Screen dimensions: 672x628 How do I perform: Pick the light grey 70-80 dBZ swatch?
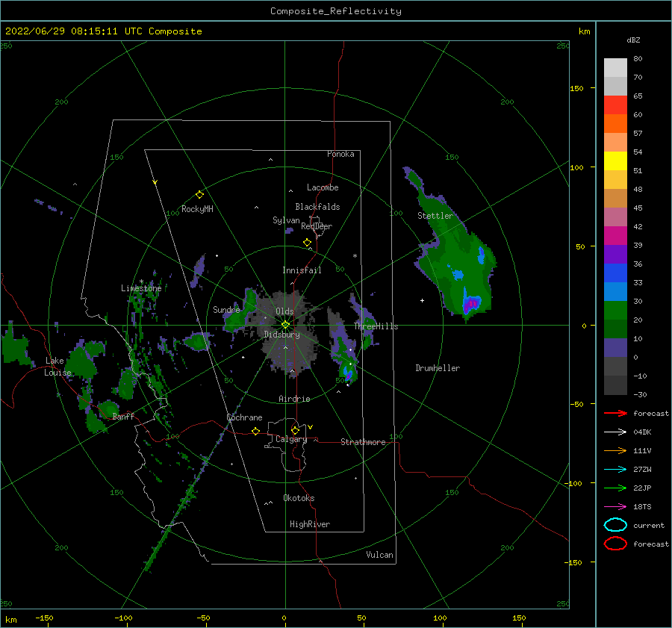(615, 68)
